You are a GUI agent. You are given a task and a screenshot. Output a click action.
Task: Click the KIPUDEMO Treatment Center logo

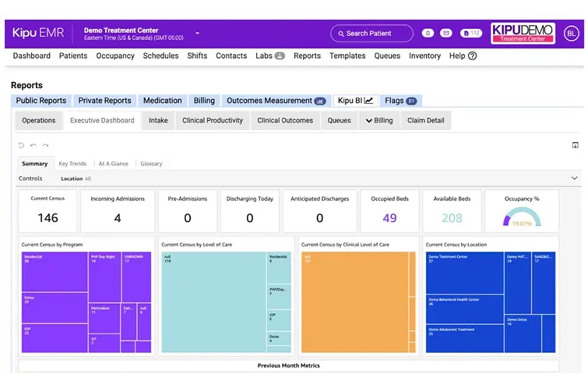click(523, 33)
